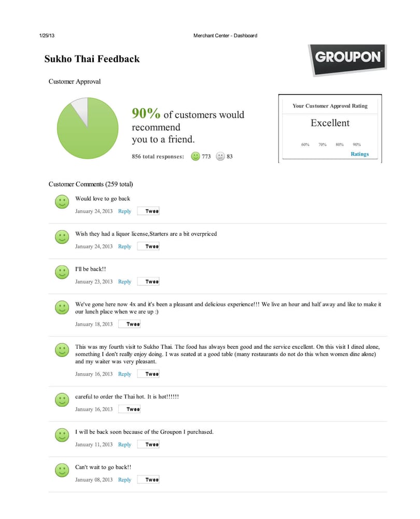
Task: Click the green smiley beside 773 responses
Action: pyautogui.click(x=195, y=156)
